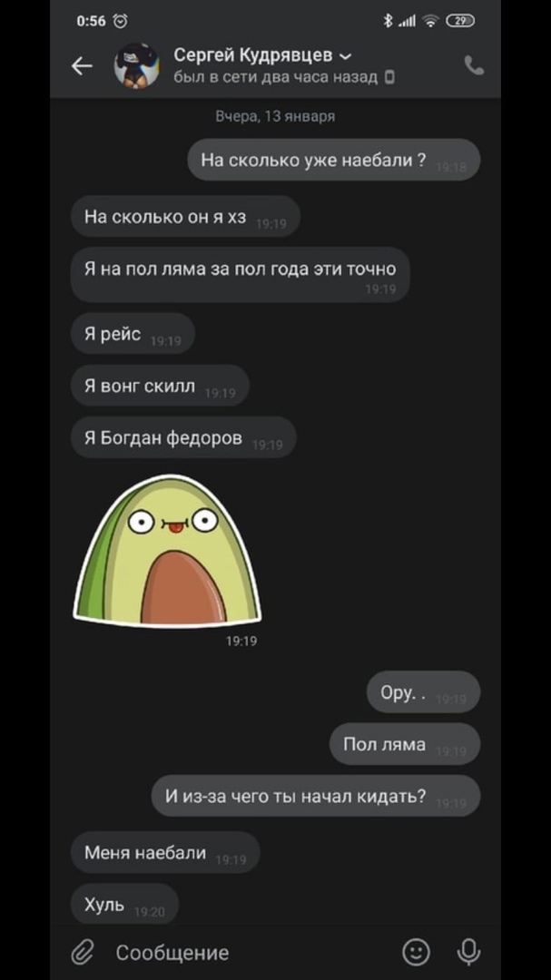Tap the microphone voice message icon

(468, 953)
